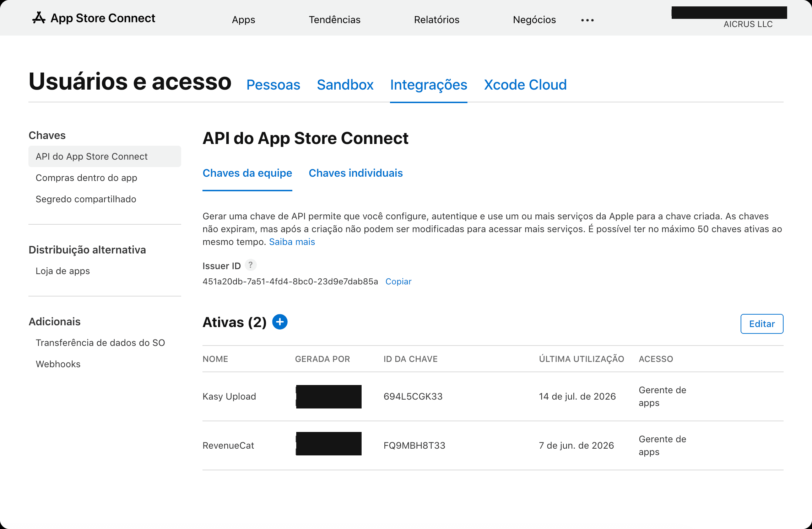Open Issuer ID help question mark
812x529 pixels.
click(x=251, y=265)
